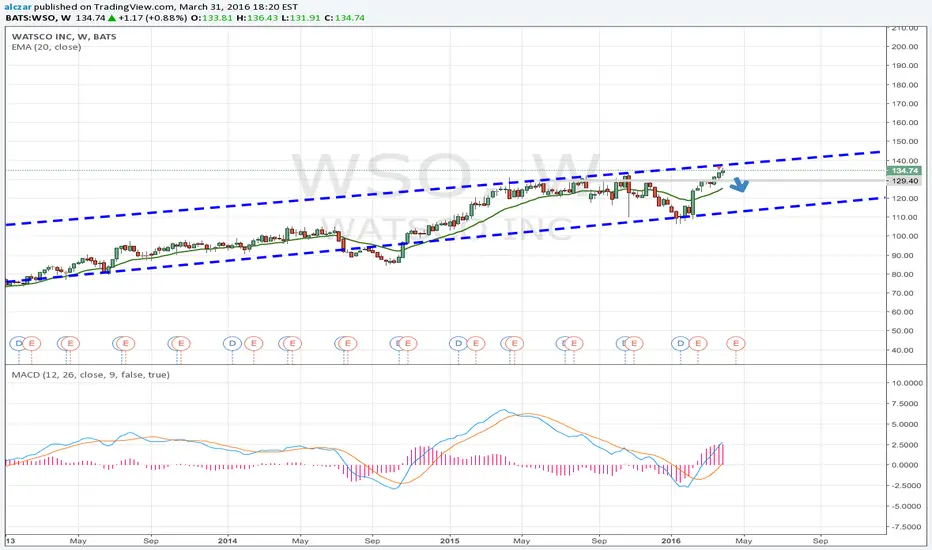The height and width of the screenshot is (550, 932).
Task: Click the 2016 label on time axis
Action: point(671,540)
